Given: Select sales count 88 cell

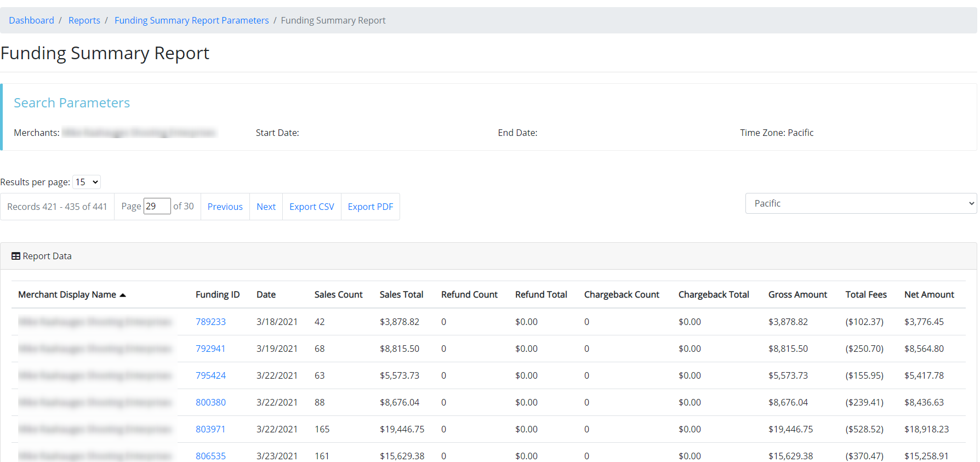Looking at the screenshot, I should click(x=320, y=402).
